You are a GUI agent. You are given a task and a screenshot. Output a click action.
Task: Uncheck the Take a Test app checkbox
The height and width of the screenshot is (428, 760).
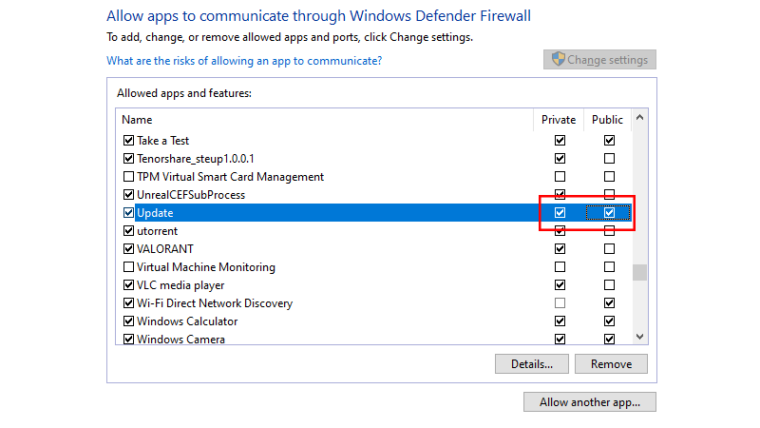coord(128,141)
